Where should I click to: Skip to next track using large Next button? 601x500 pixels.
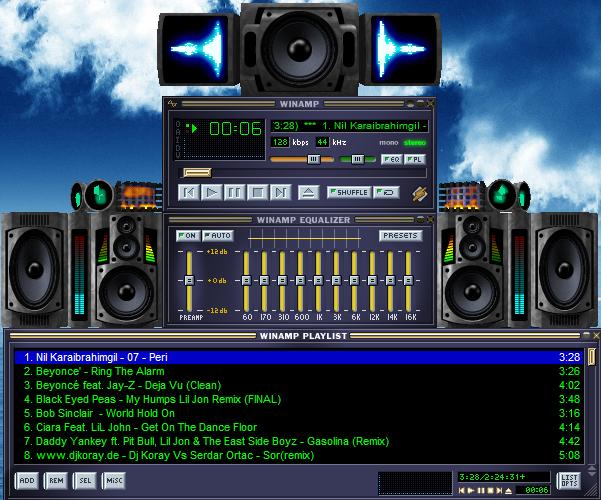(x=281, y=192)
